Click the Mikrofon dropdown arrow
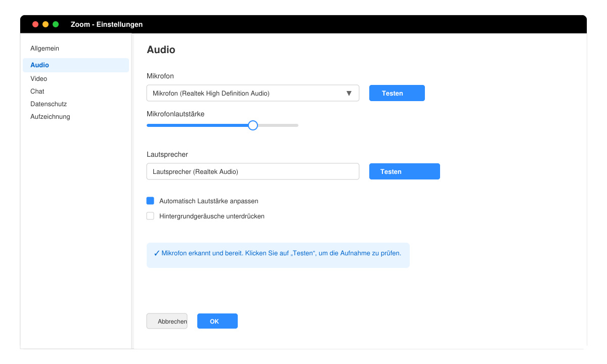 [x=349, y=93]
